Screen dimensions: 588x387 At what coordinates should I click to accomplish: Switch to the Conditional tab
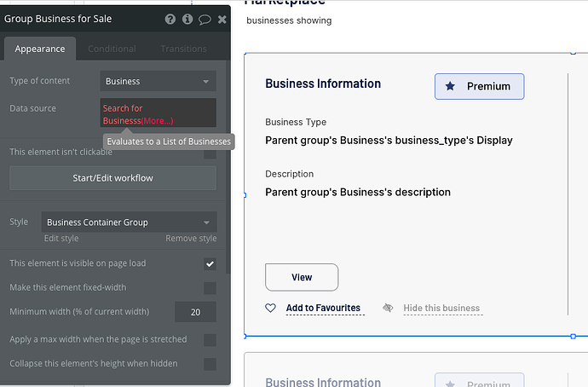tap(112, 49)
